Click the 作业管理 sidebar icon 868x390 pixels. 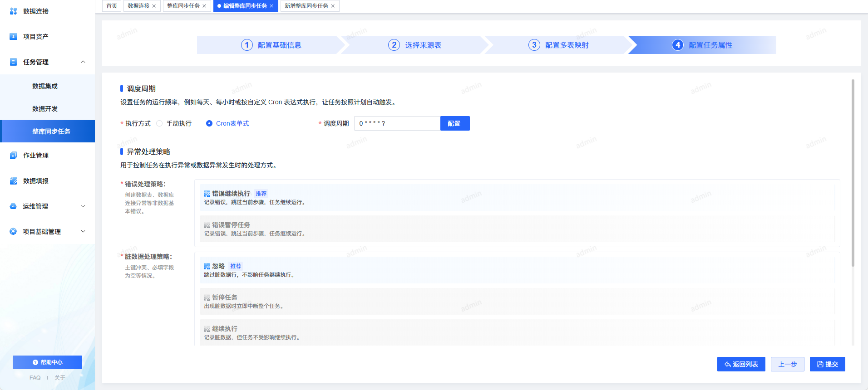click(13, 156)
